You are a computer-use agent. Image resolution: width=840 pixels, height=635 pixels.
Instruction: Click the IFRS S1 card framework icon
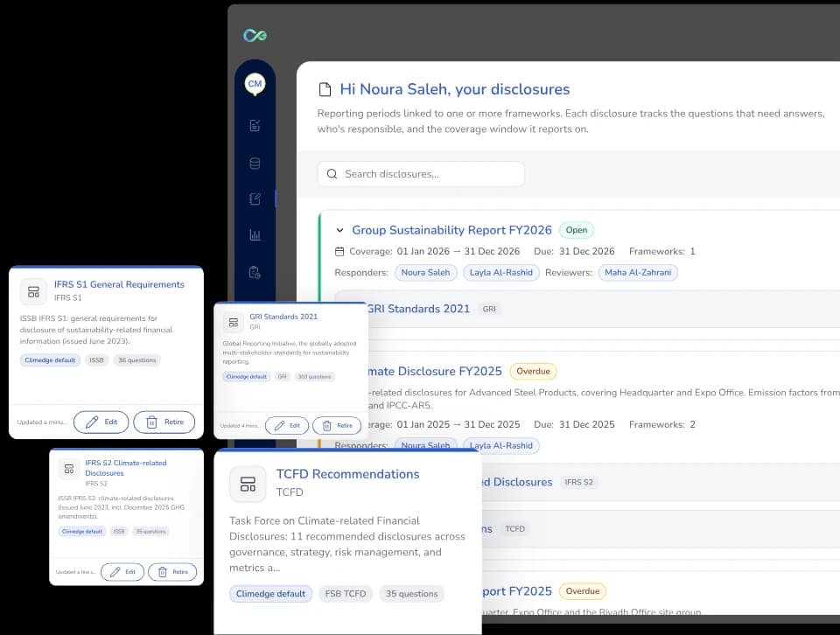(x=33, y=292)
